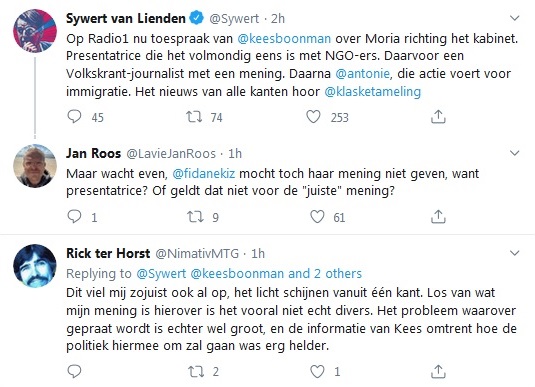535x387 pixels.
Task: Open more options for Jan Roos's tweet
Action: point(514,153)
